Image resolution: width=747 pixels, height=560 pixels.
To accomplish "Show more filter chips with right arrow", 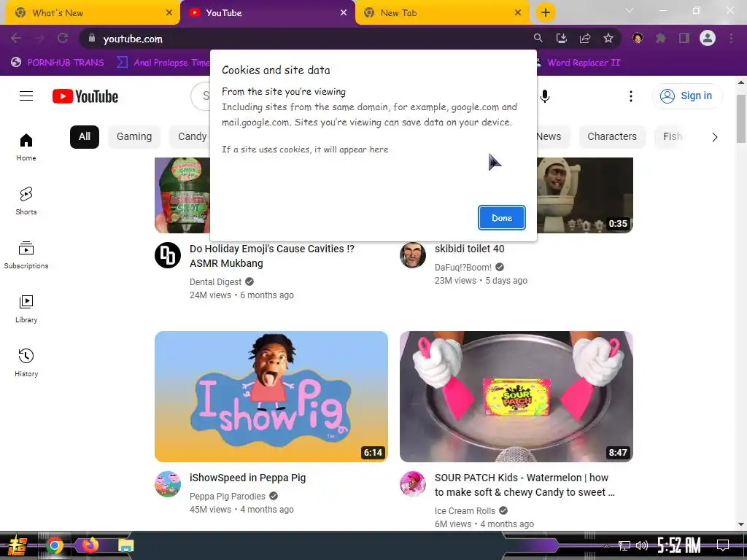I will click(x=715, y=137).
